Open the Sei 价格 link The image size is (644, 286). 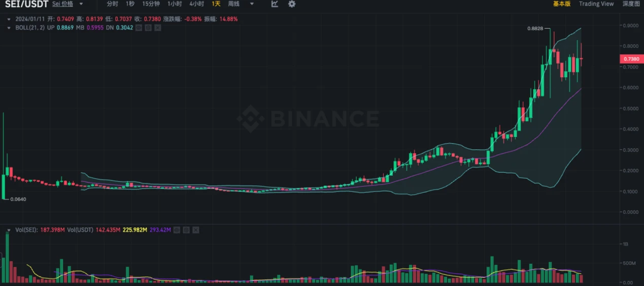(63, 4)
